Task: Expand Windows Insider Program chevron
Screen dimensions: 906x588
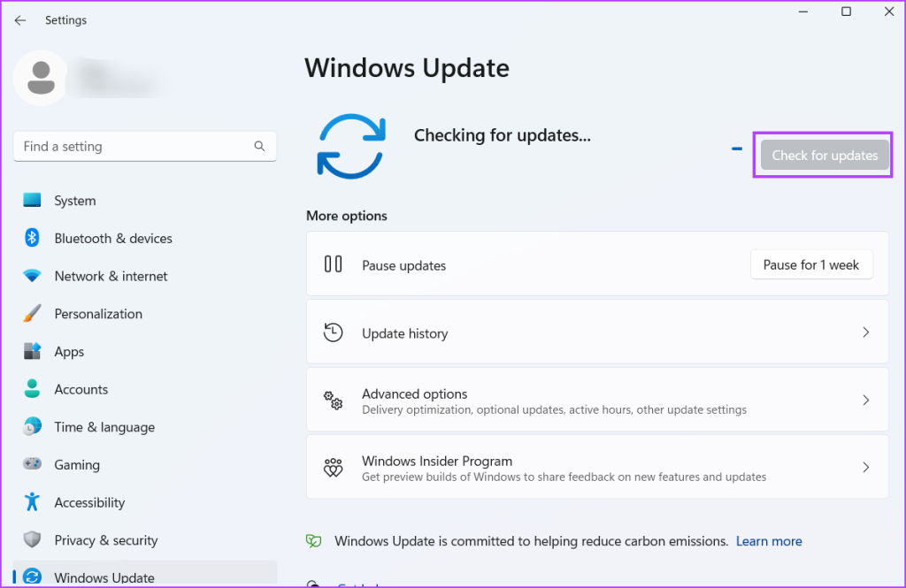Action: [x=865, y=467]
